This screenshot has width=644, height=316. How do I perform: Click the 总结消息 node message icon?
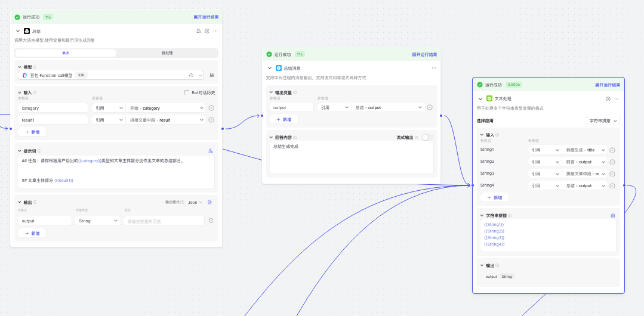coord(279,68)
